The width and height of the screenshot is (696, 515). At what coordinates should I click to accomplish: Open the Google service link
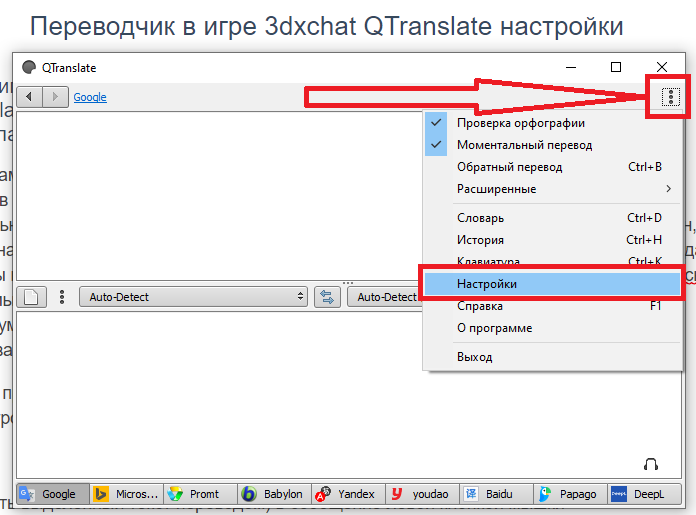pos(90,97)
